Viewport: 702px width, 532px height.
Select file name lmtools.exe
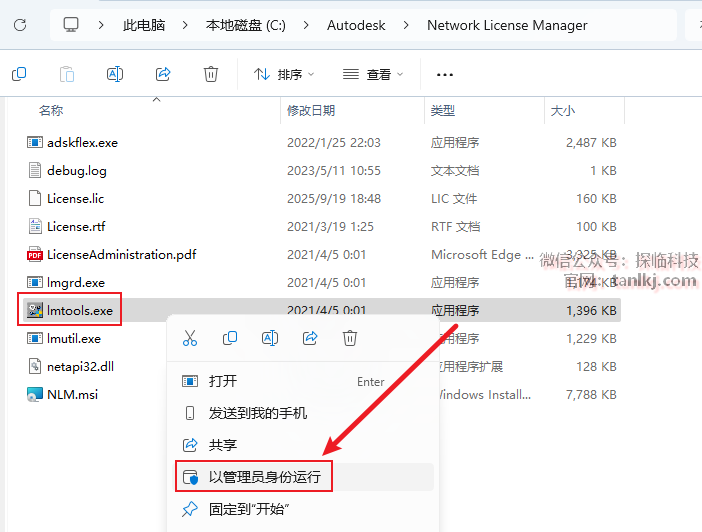80,310
